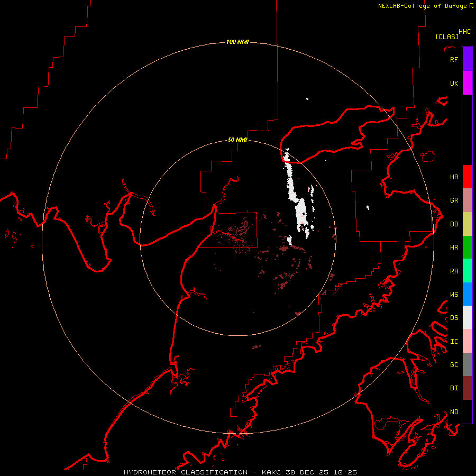Click the HHC product label
This screenshot has width=476, height=476.
[x=465, y=32]
